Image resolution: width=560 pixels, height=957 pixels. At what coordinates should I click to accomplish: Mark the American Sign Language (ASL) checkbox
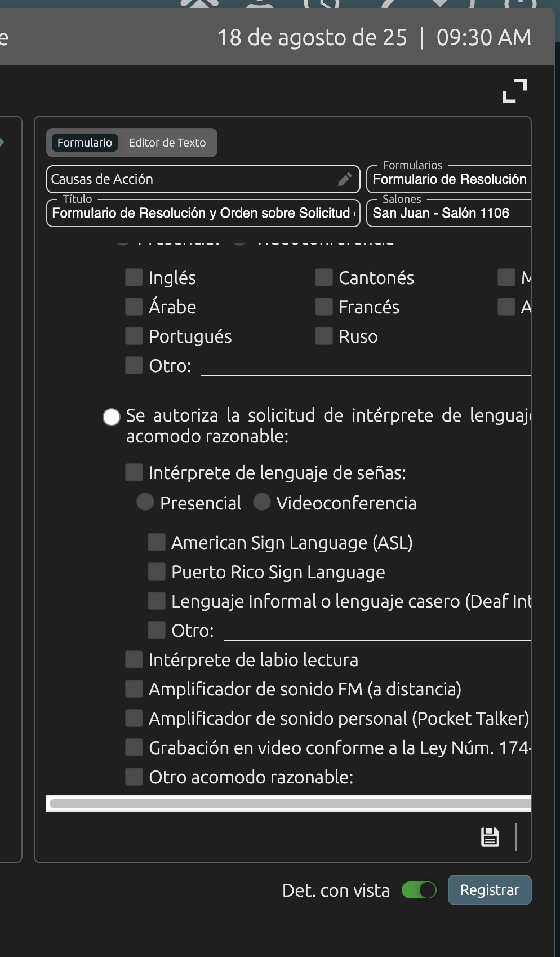click(157, 542)
